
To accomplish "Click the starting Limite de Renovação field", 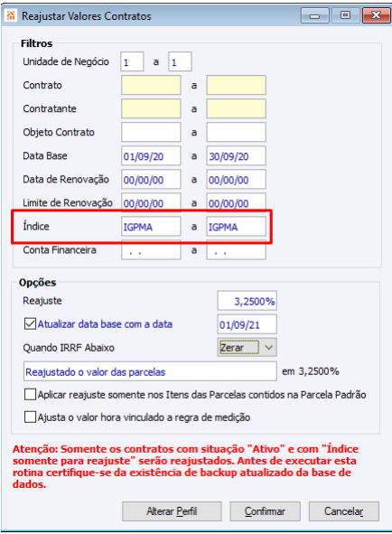I will point(151,201).
